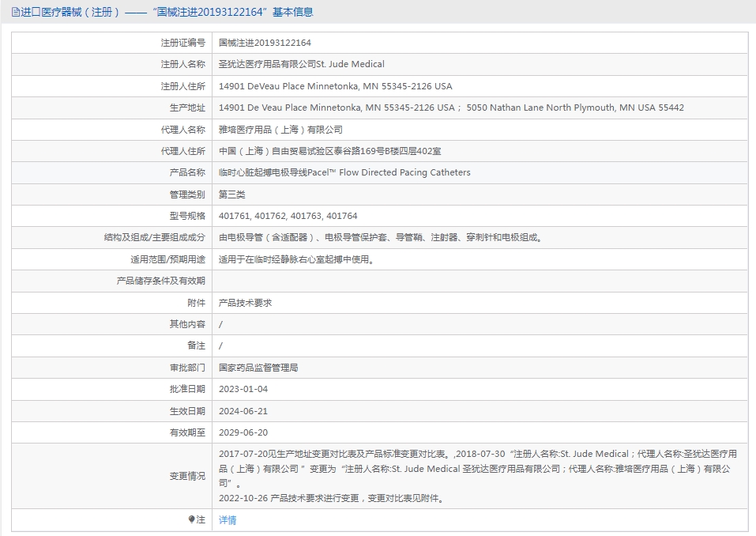Click the 变更情况 label
The height and width of the screenshot is (536, 756).
click(187, 476)
